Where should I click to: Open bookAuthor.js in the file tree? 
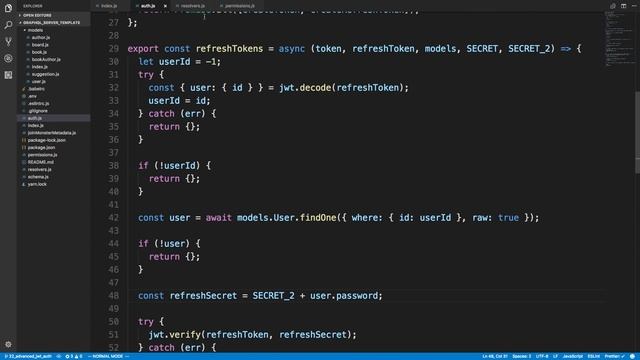point(46,59)
